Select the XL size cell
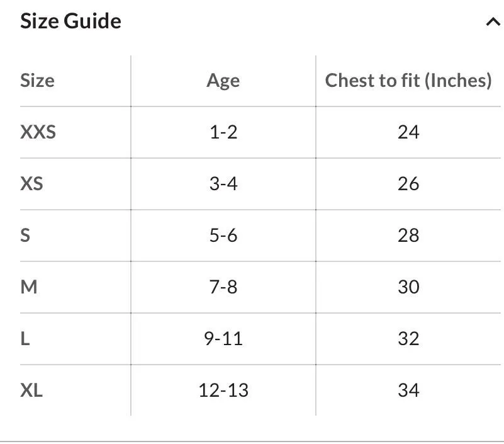Viewport: 504px width, 444px height. pyautogui.click(x=31, y=390)
